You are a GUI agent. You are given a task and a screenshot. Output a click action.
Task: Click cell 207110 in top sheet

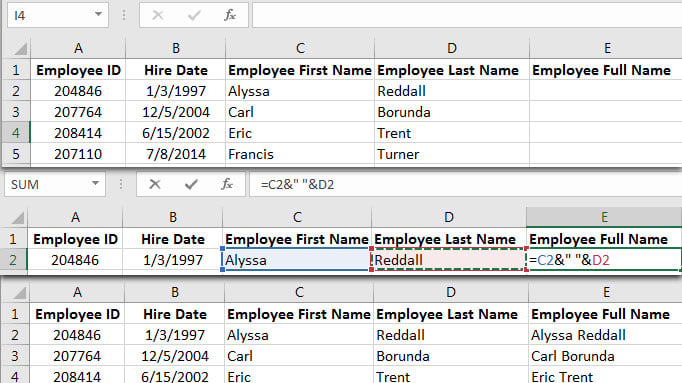(x=78, y=154)
